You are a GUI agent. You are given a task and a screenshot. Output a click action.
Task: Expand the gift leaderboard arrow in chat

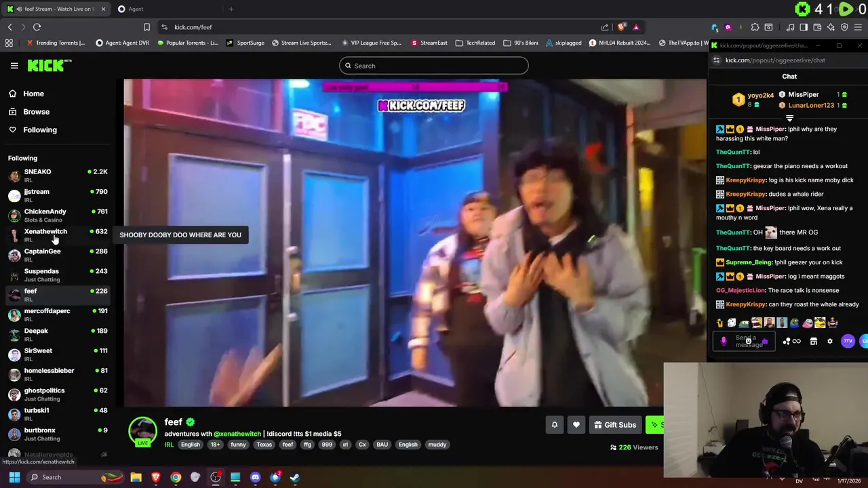tap(789, 118)
